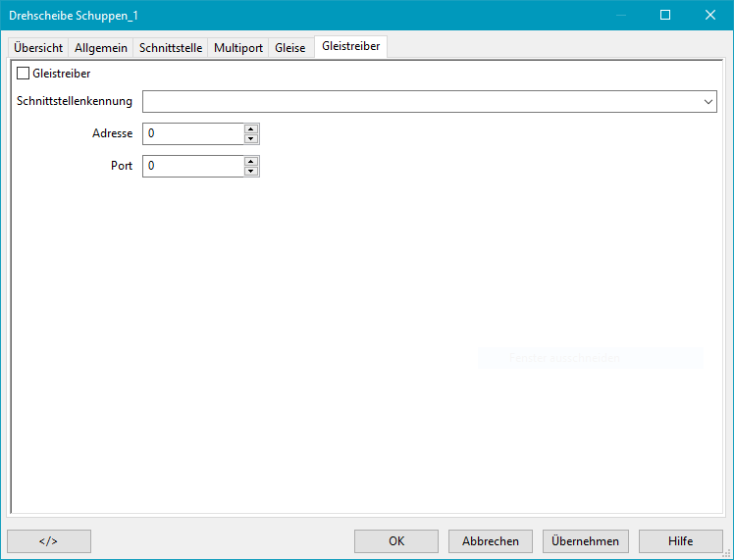734x560 pixels.
Task: Apply changes with Übernehmen
Action: [585, 541]
